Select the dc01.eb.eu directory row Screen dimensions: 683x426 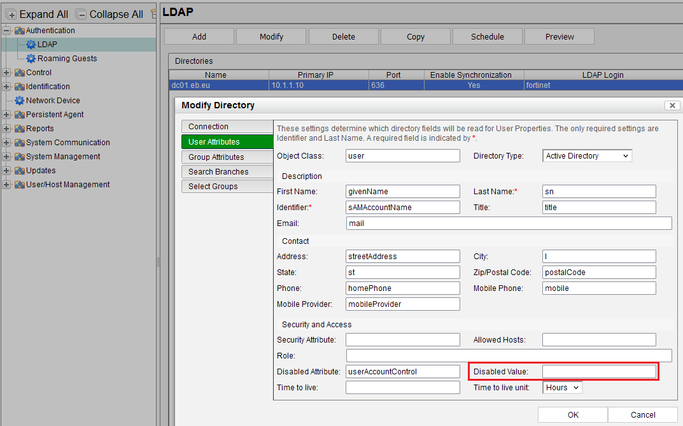pos(426,85)
